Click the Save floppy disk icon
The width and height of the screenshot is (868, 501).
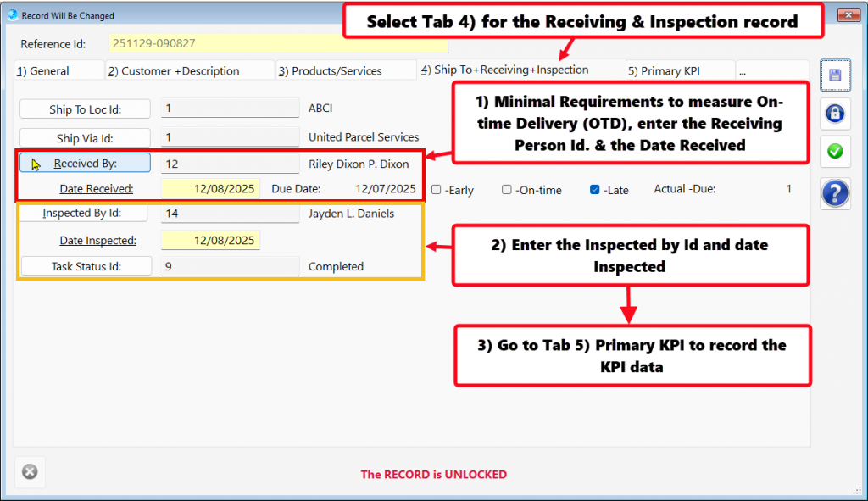click(x=835, y=76)
